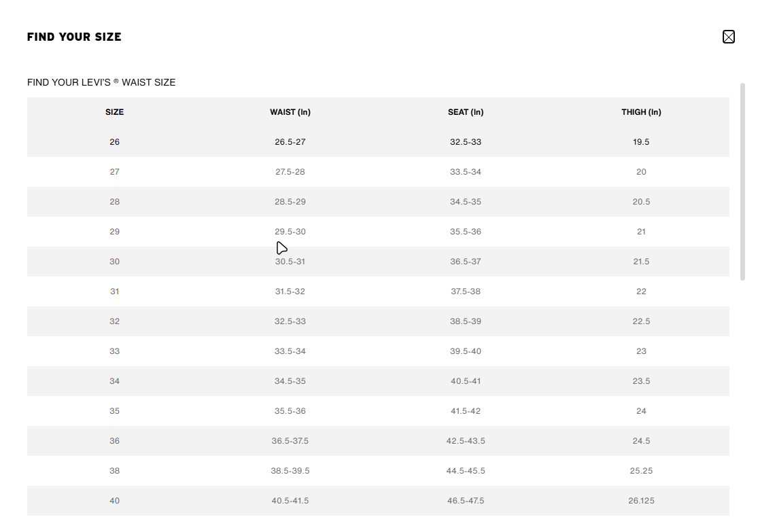
Task: Click the waist value 36.5-37.5
Action: pos(290,441)
